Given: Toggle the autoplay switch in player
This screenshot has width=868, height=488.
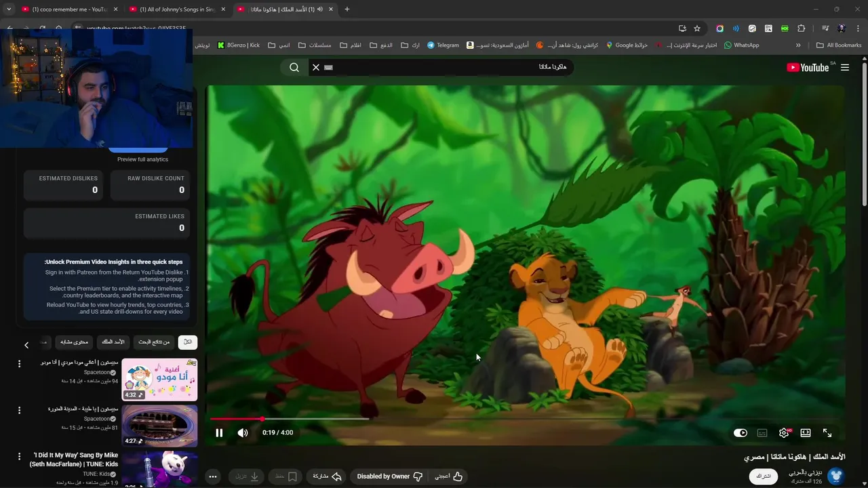Looking at the screenshot, I should [x=741, y=432].
